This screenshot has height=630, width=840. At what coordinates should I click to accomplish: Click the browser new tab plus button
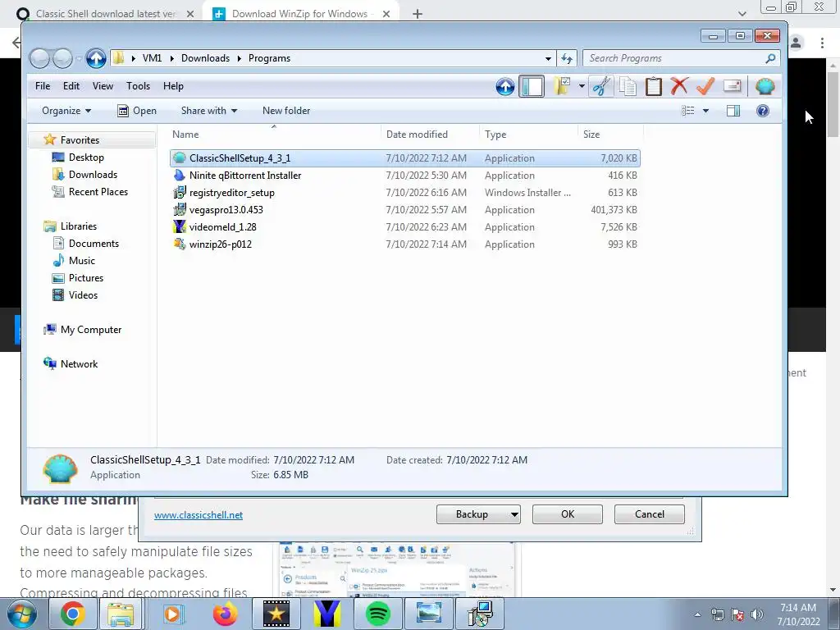(x=418, y=14)
